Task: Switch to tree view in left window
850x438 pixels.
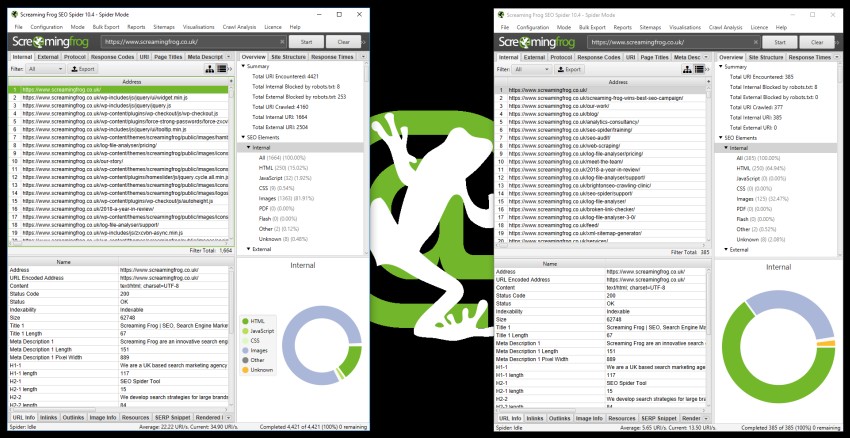Action: (x=210, y=69)
